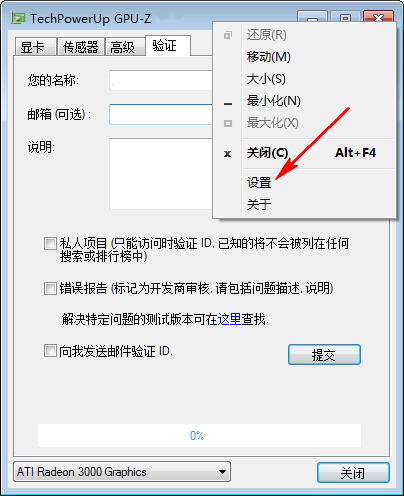Switch to the 传感器 tab

coord(81,47)
